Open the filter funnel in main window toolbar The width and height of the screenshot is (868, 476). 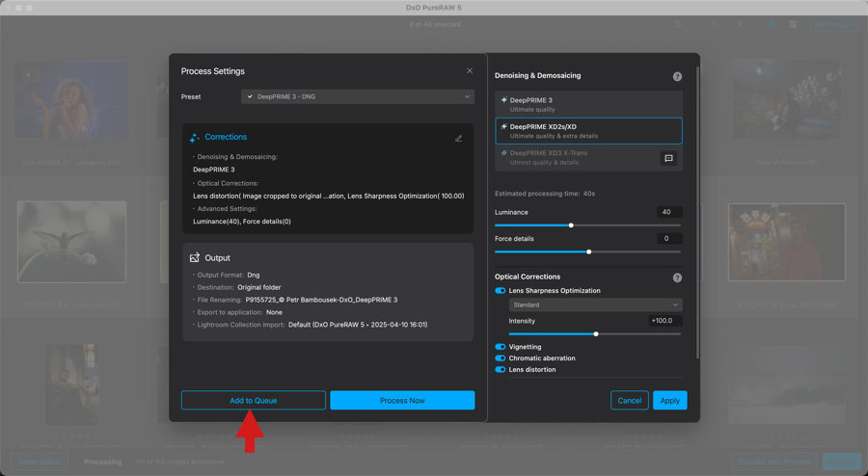click(x=740, y=24)
